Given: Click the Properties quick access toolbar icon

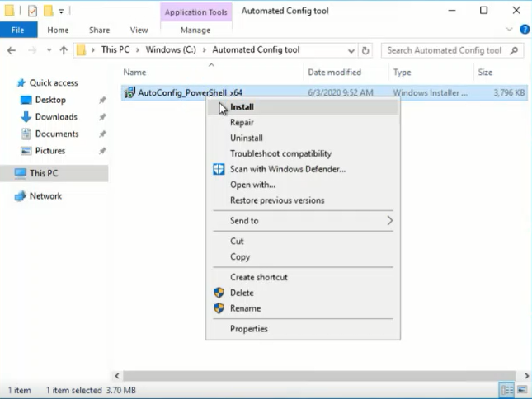Looking at the screenshot, I should pos(32,12).
